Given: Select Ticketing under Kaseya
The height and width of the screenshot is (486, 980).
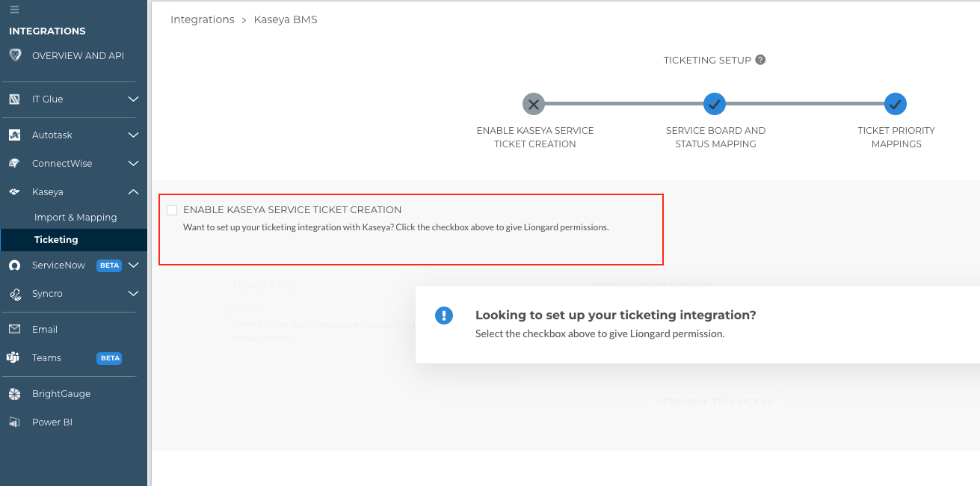Looking at the screenshot, I should (x=73, y=240).
